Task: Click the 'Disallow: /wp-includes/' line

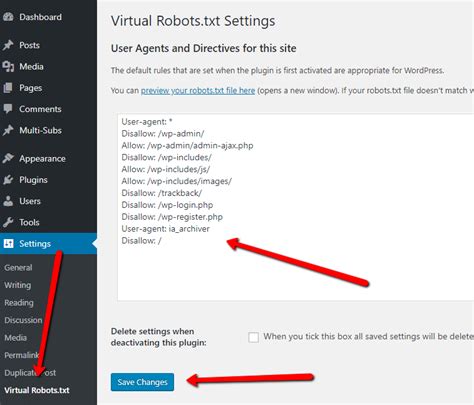Action: [x=166, y=157]
